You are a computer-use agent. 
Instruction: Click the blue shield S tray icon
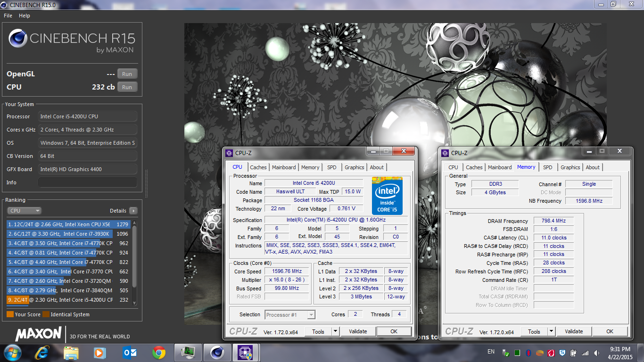(562, 353)
